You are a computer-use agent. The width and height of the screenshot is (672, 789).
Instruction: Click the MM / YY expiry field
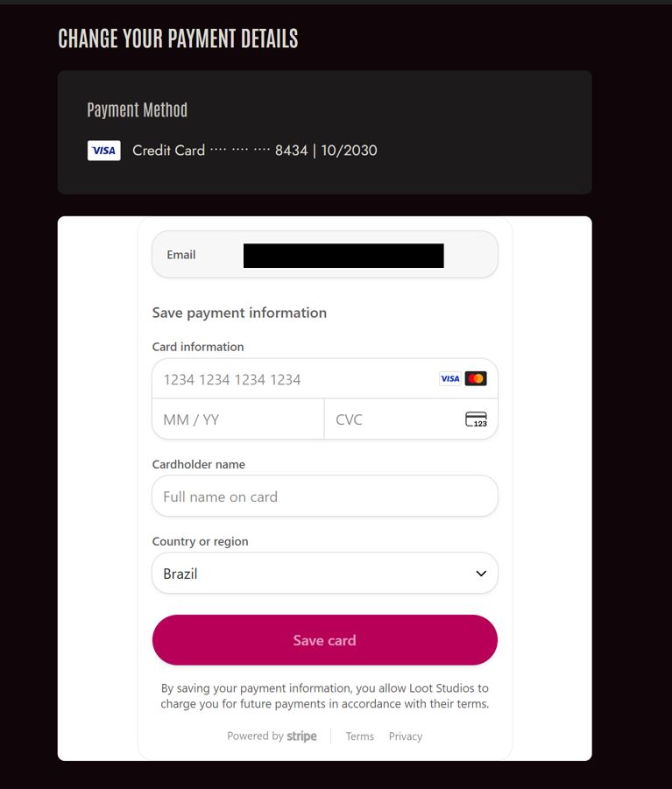[237, 419]
